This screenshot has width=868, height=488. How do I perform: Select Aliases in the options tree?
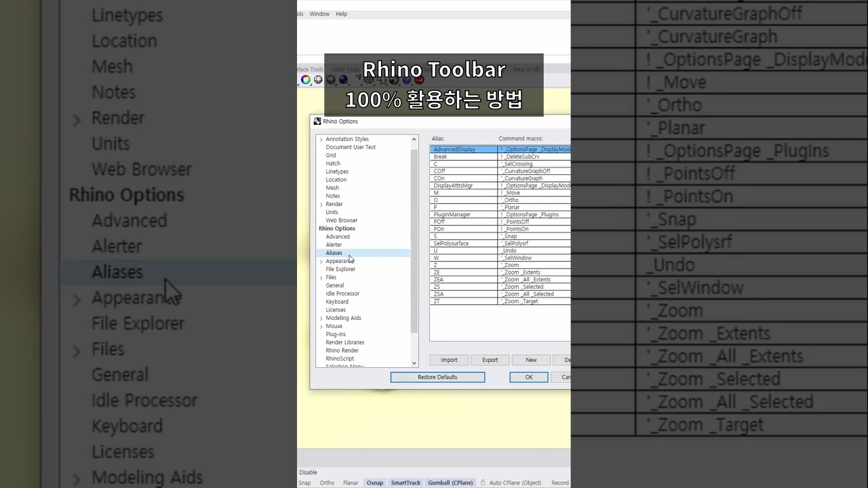[x=334, y=253]
